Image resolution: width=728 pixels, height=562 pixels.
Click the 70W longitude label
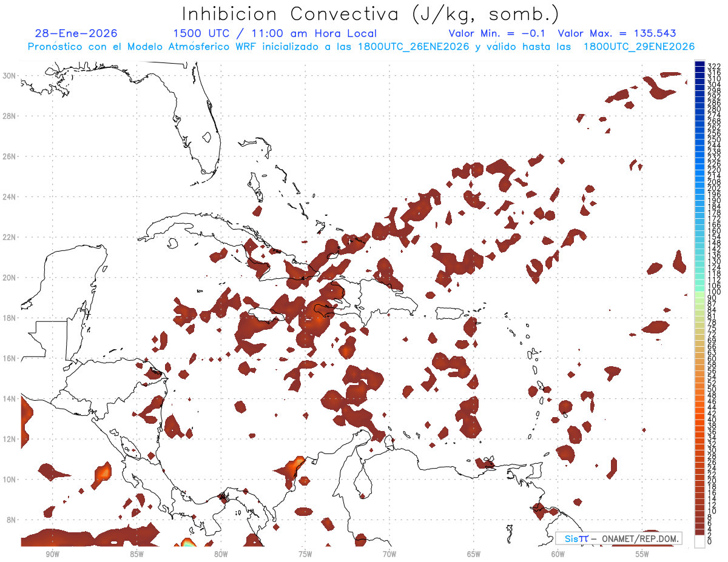[389, 554]
